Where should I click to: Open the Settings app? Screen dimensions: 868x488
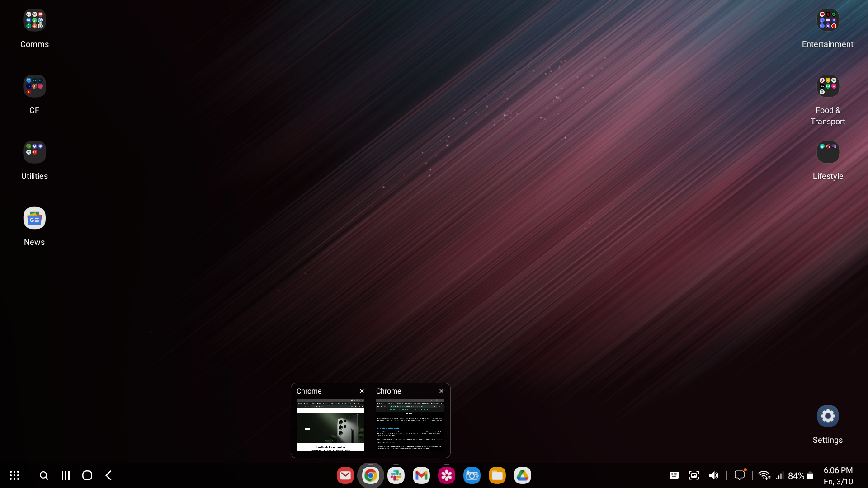[x=828, y=416]
